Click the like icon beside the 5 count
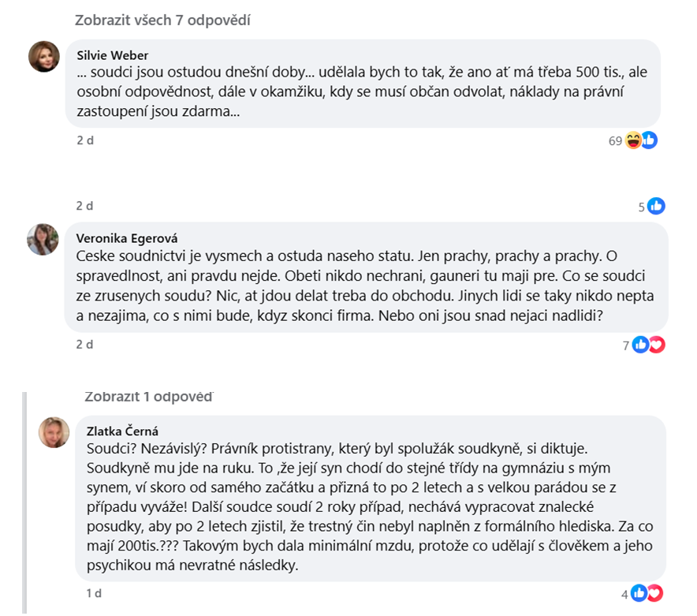This screenshot has height=616, width=697. coord(656,206)
